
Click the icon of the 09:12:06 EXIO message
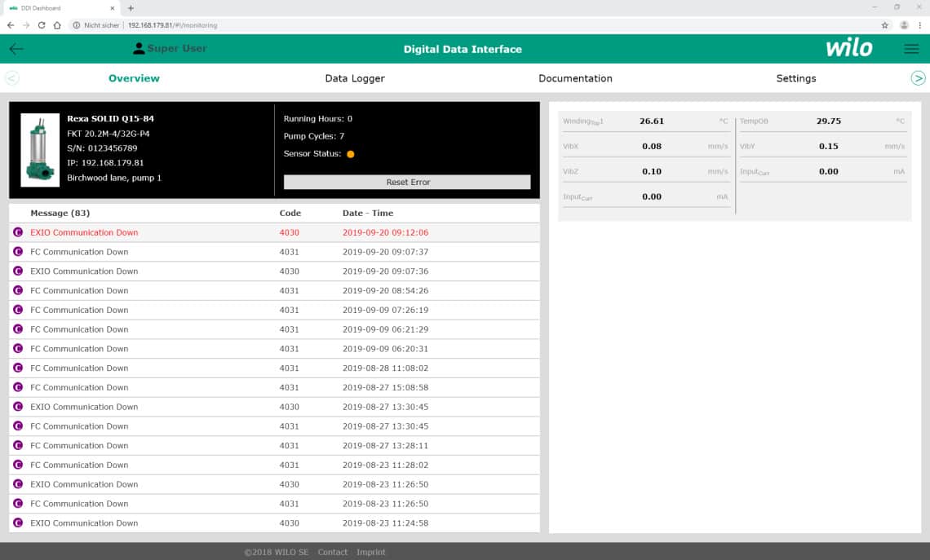coord(18,232)
